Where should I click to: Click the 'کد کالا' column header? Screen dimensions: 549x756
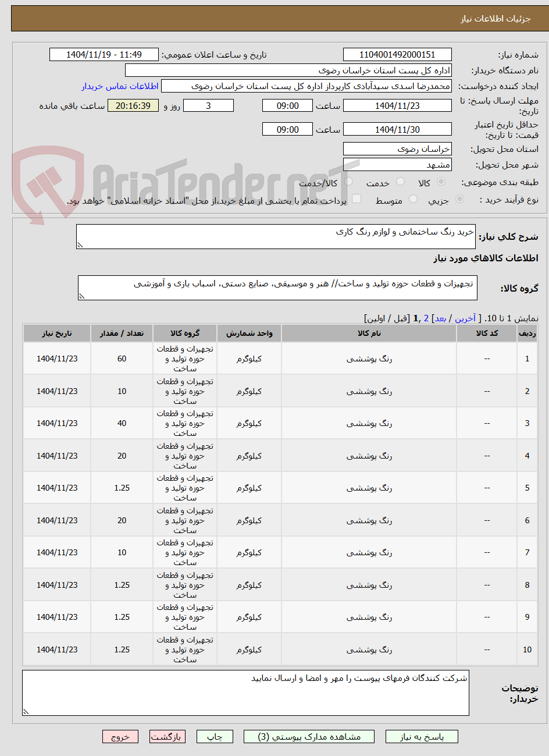tap(487, 333)
